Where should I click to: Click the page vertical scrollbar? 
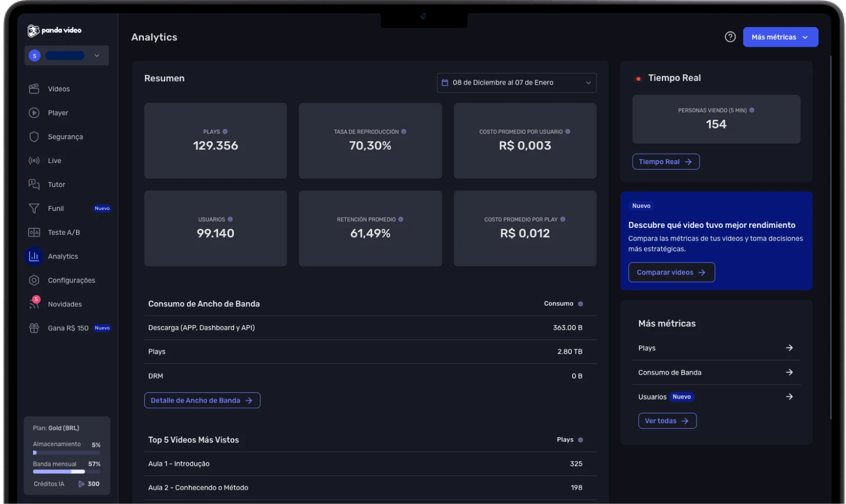pos(831,237)
